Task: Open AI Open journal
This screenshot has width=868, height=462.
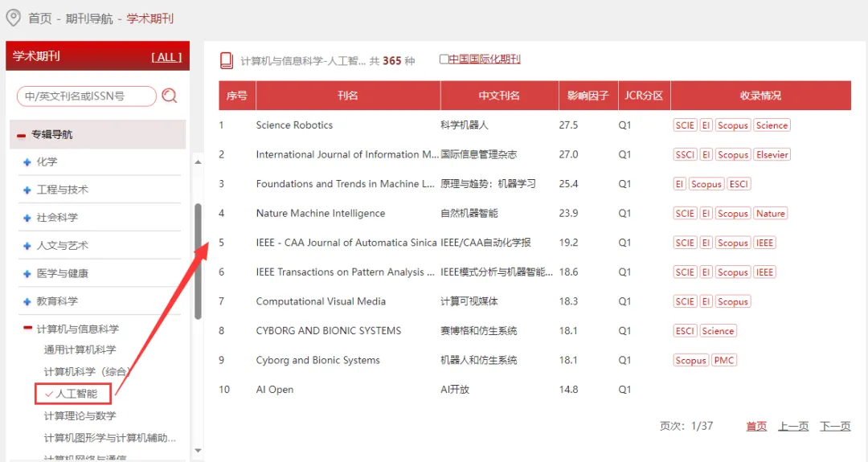Action: [275, 389]
